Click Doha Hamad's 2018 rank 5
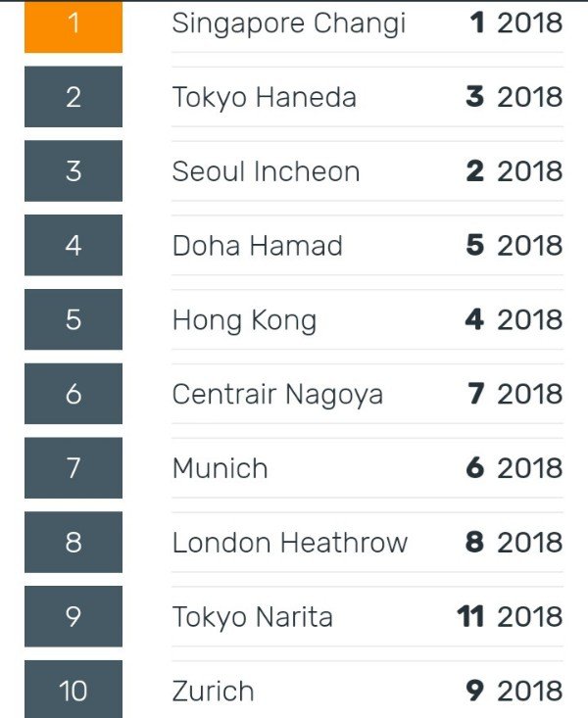Viewport: 588px width, 718px height. [x=474, y=245]
